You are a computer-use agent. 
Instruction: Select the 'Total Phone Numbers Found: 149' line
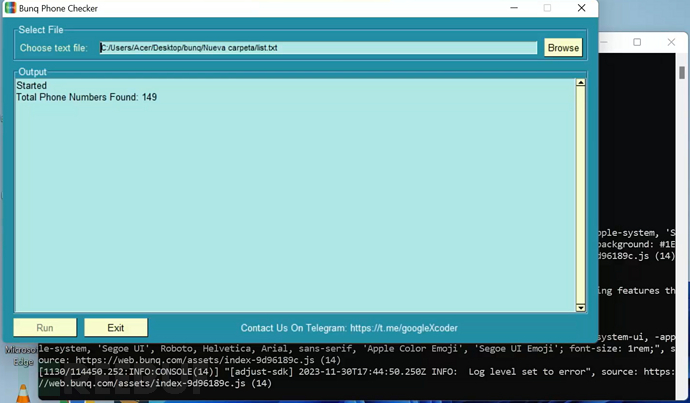pos(86,97)
